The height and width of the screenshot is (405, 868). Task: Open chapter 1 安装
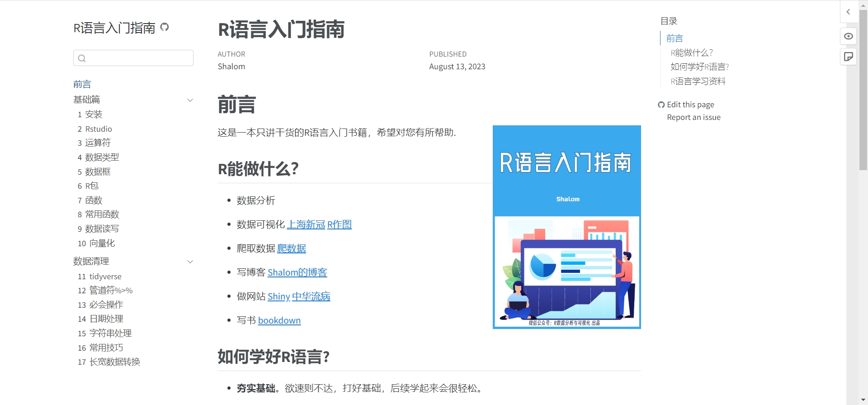pyautogui.click(x=90, y=114)
